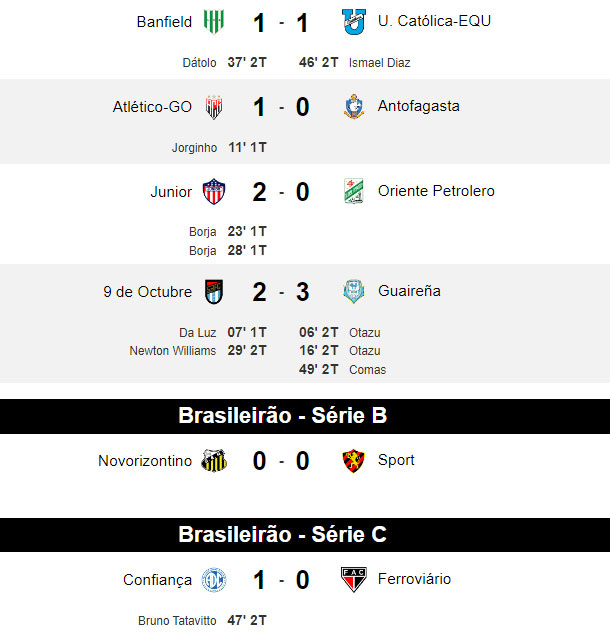The height and width of the screenshot is (633, 610).
Task: Click scorer Bruno Tatavitto's name
Action: [177, 620]
